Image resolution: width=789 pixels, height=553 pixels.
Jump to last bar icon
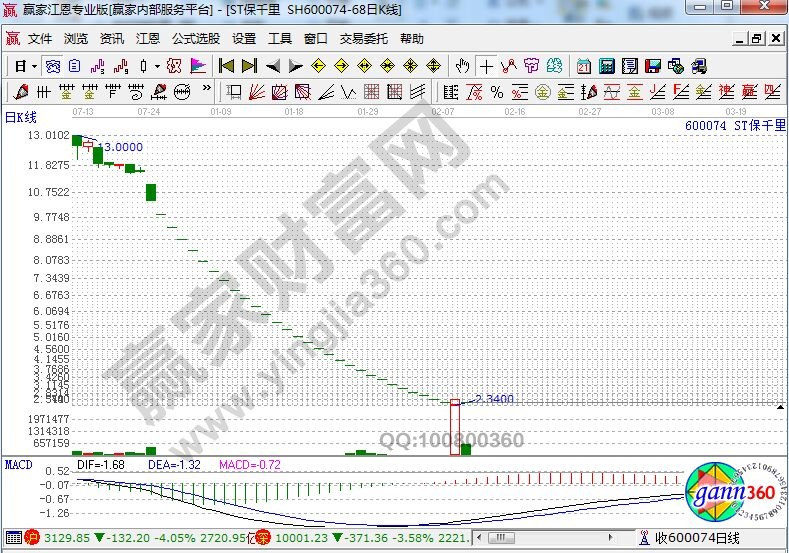[250, 66]
